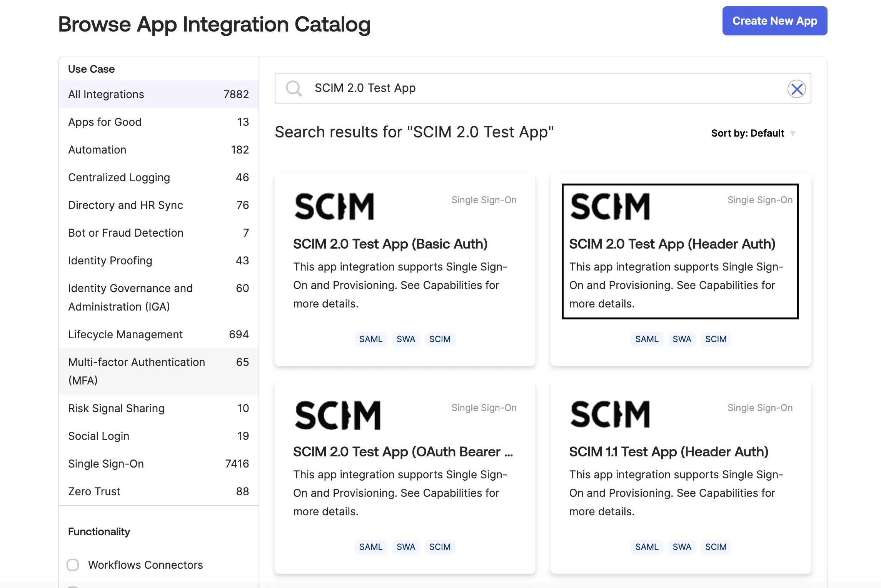Viewport: 881px width, 588px height.
Task: Choose Risk Signal Sharing category
Action: coord(159,408)
